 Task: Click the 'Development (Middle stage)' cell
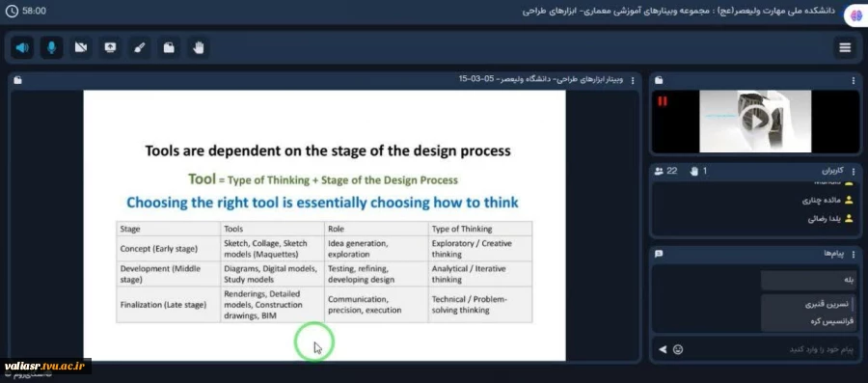(x=168, y=274)
